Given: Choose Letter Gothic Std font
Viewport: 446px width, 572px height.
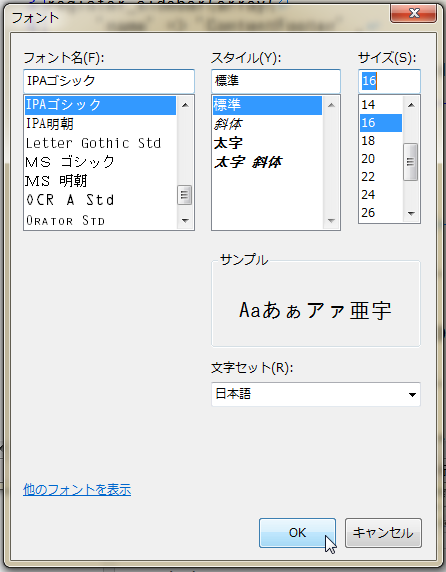Looking at the screenshot, I should (100, 143).
